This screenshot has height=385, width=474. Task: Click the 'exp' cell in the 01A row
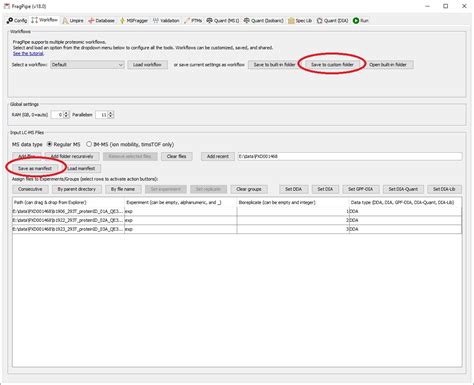(181, 211)
